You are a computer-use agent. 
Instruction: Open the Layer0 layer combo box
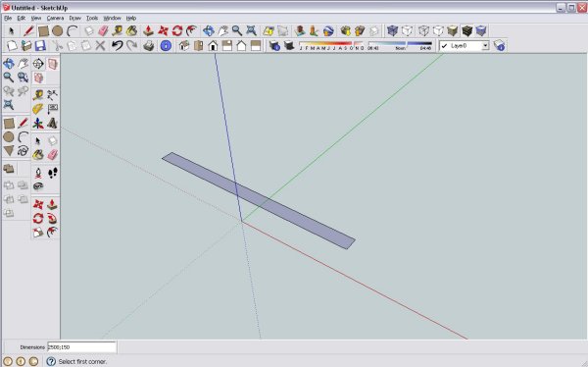465,46
